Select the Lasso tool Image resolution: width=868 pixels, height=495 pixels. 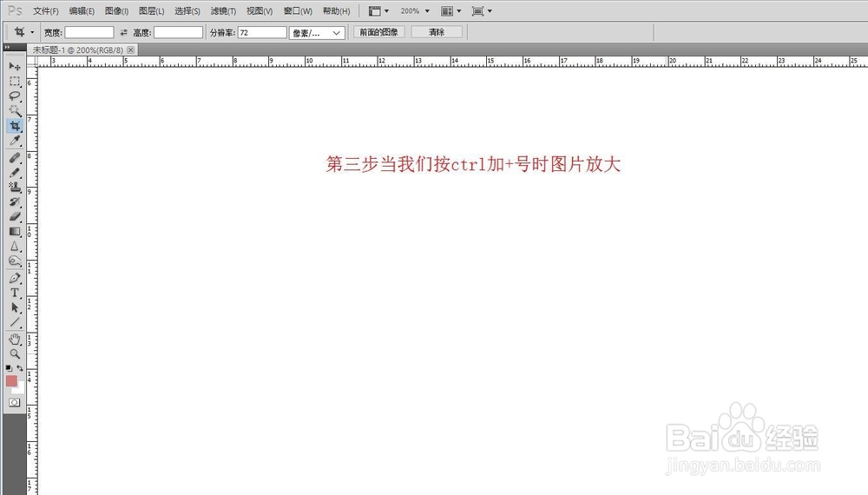15,96
